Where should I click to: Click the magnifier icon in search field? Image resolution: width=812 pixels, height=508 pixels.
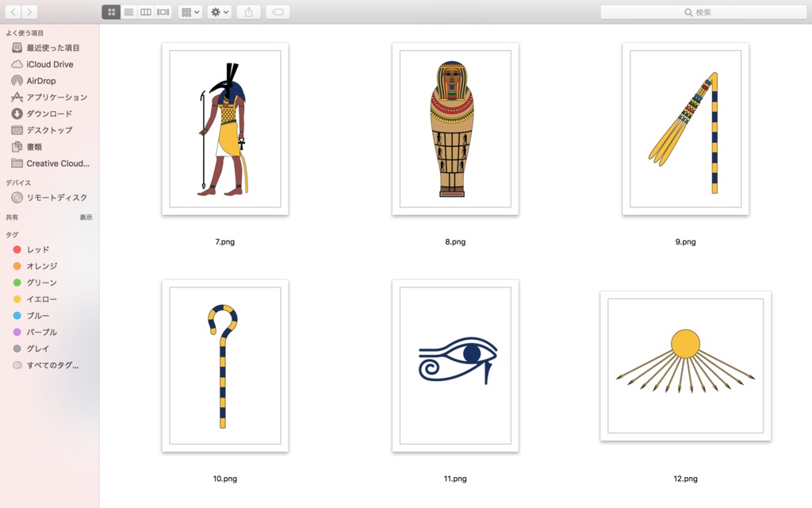pos(688,13)
